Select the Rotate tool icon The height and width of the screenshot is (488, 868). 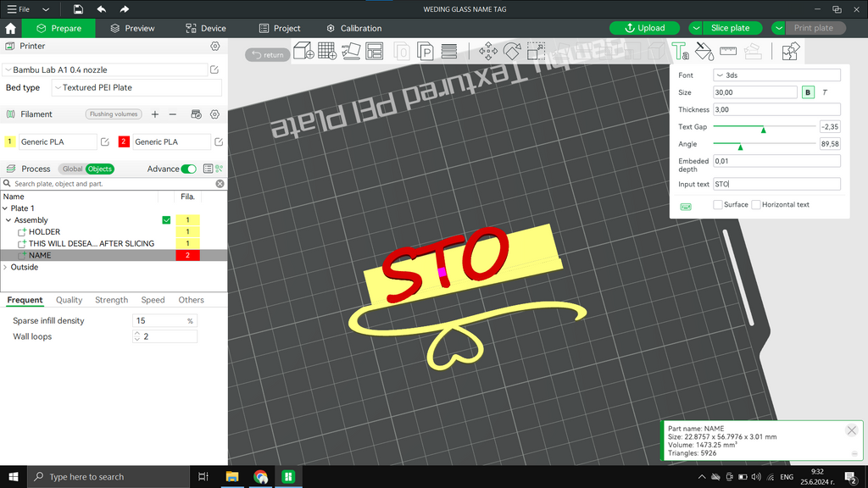[512, 52]
